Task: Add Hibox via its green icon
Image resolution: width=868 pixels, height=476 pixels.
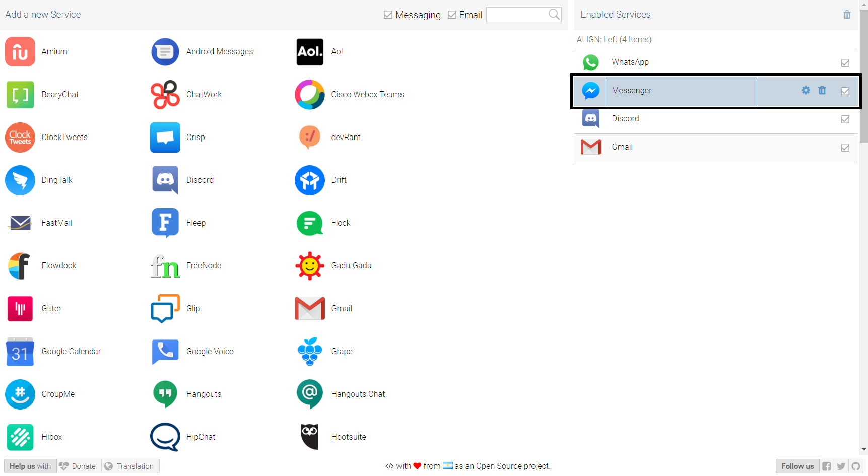Action: tap(20, 437)
